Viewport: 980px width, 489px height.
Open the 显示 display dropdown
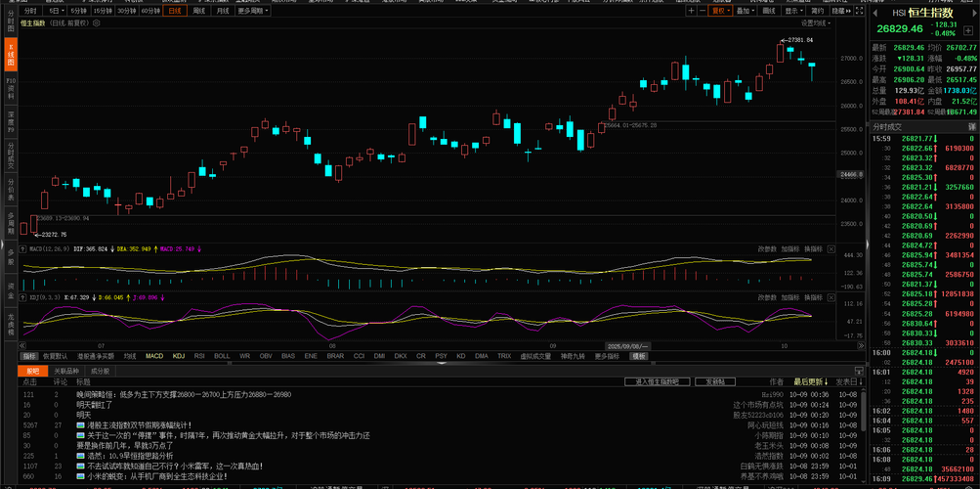(793, 11)
